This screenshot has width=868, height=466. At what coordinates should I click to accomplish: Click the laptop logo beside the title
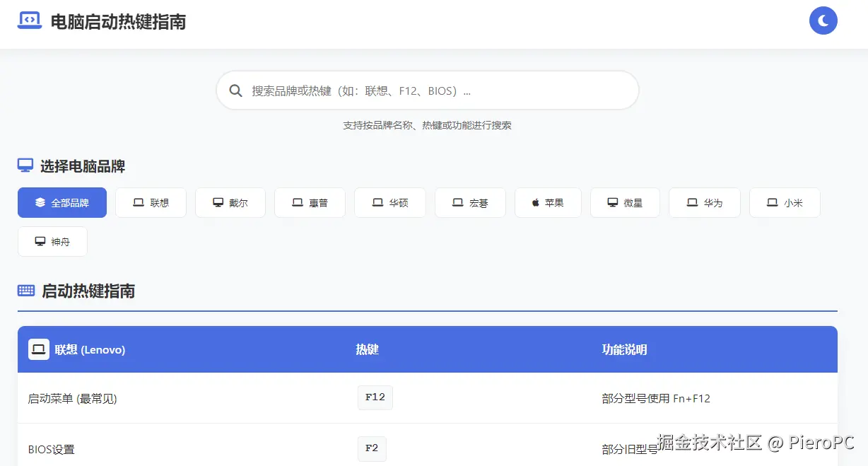point(30,21)
